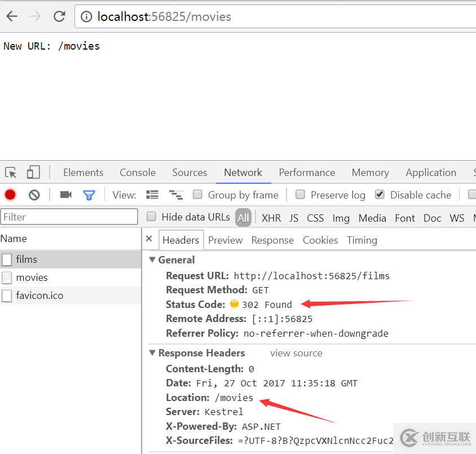
Task: Open the Timing detail tab
Action: [x=362, y=240]
